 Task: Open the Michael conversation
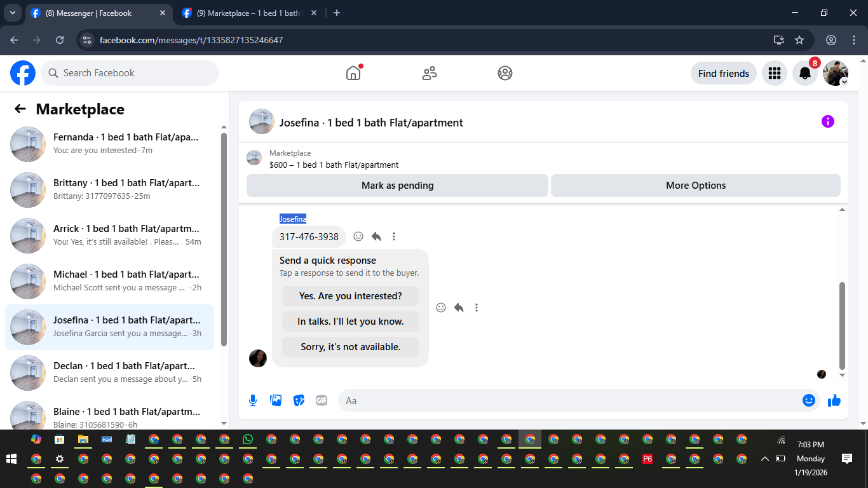tap(109, 281)
